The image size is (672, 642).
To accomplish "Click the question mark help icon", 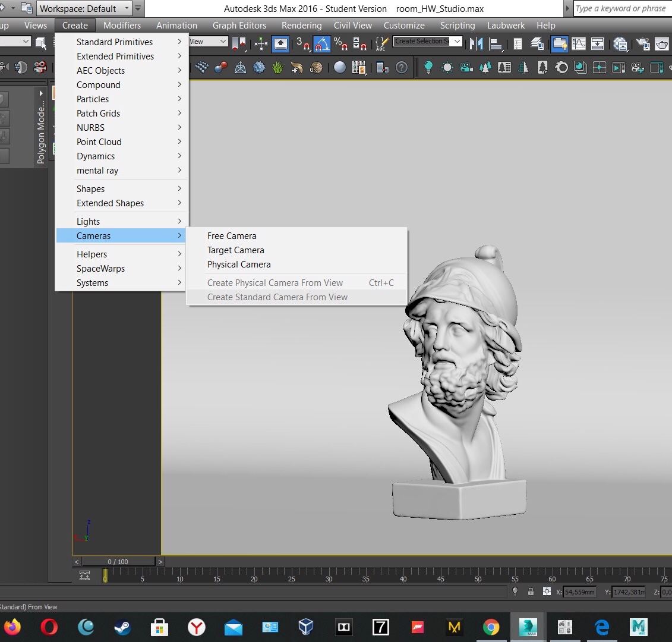I will (x=402, y=67).
